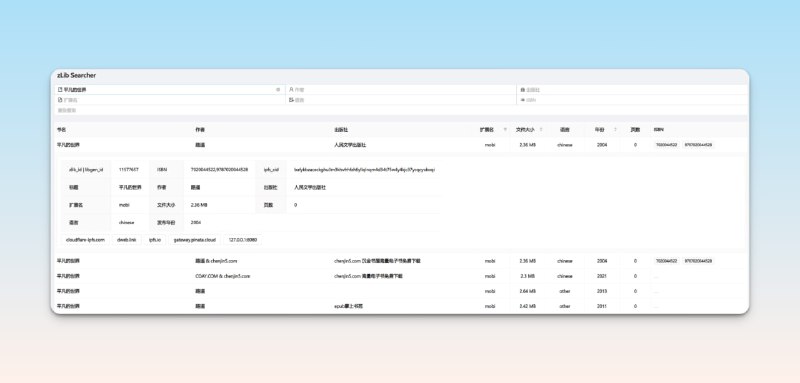Select ISBN tag 9787020044528 in first row
Image resolution: width=800 pixels, height=383 pixels.
(698, 145)
